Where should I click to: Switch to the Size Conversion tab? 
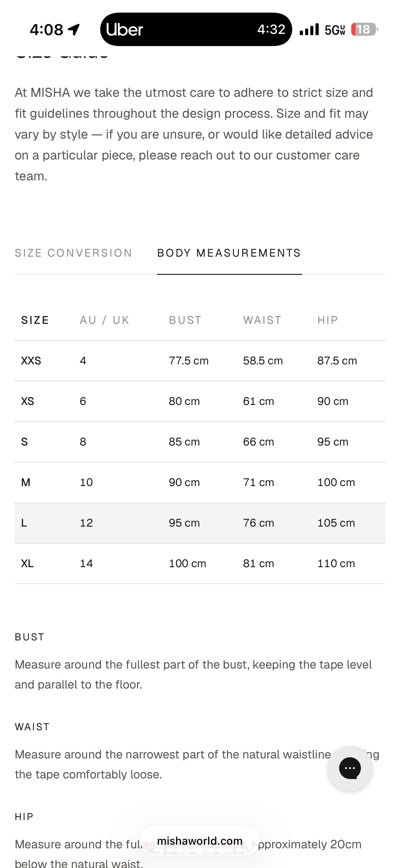73,253
